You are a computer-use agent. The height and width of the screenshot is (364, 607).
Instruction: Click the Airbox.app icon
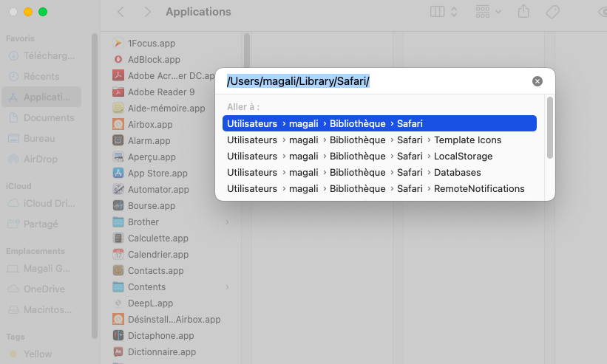[x=118, y=124]
